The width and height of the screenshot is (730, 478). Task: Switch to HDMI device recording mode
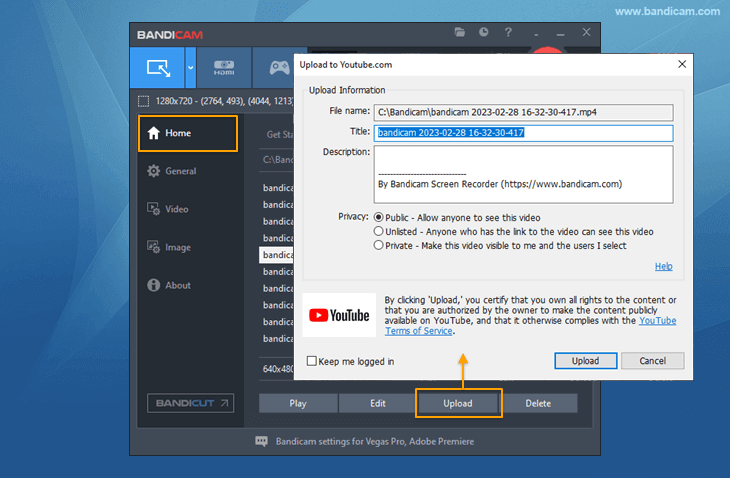point(224,68)
